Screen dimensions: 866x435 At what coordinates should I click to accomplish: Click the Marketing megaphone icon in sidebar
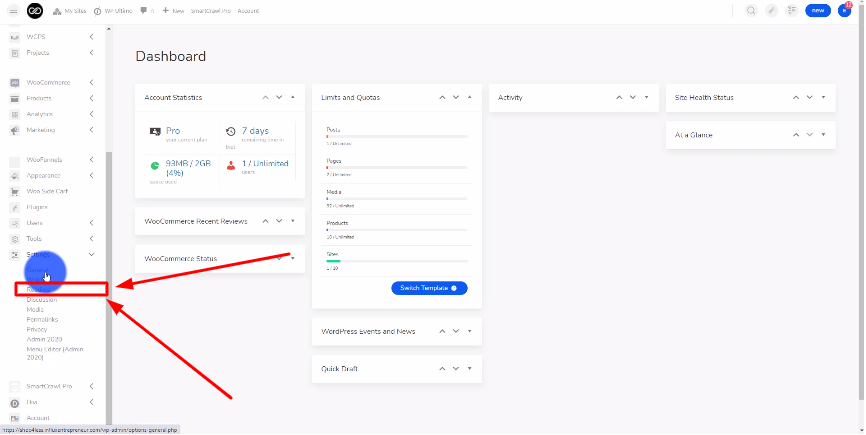pos(15,130)
